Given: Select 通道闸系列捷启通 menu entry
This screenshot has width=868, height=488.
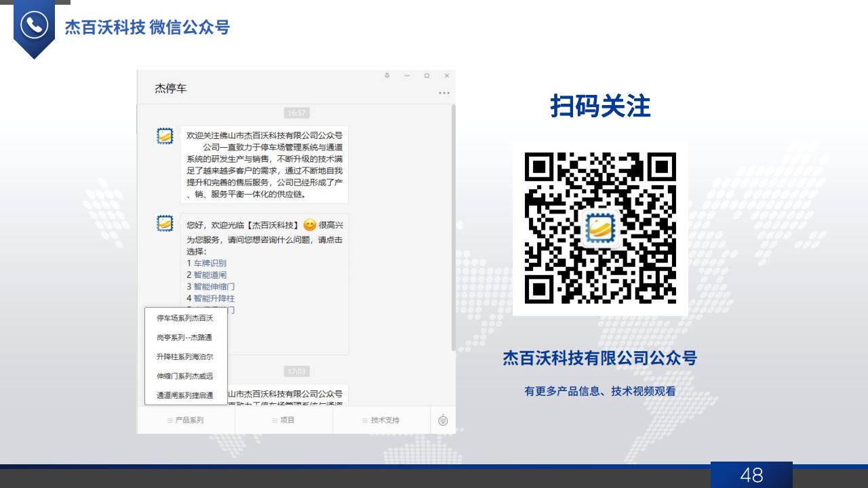Looking at the screenshot, I should point(185,395).
